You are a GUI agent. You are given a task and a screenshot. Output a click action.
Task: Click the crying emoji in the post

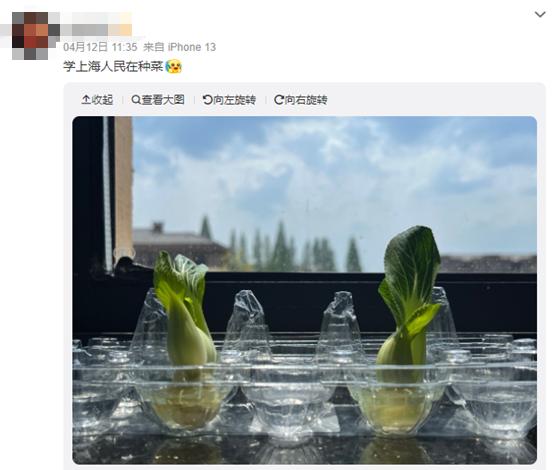tap(173, 66)
